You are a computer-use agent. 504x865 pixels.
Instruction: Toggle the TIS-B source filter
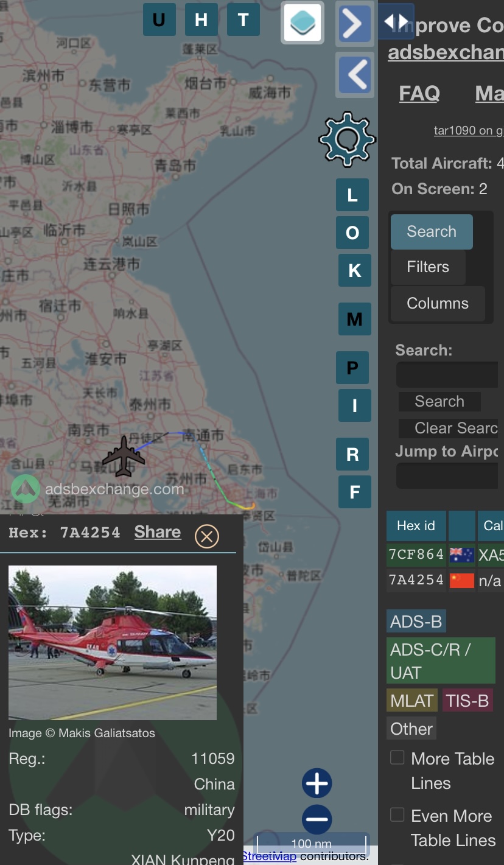(467, 701)
